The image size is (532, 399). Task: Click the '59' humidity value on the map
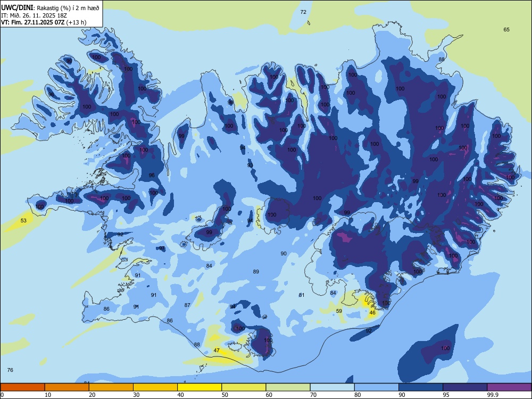click(339, 311)
